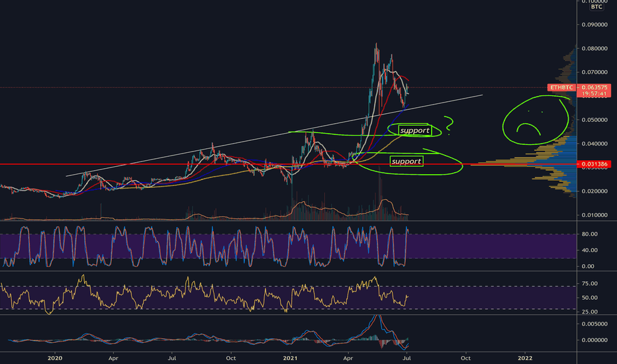
Task: Click the 0.090000 price axis label
Action: 594,24
